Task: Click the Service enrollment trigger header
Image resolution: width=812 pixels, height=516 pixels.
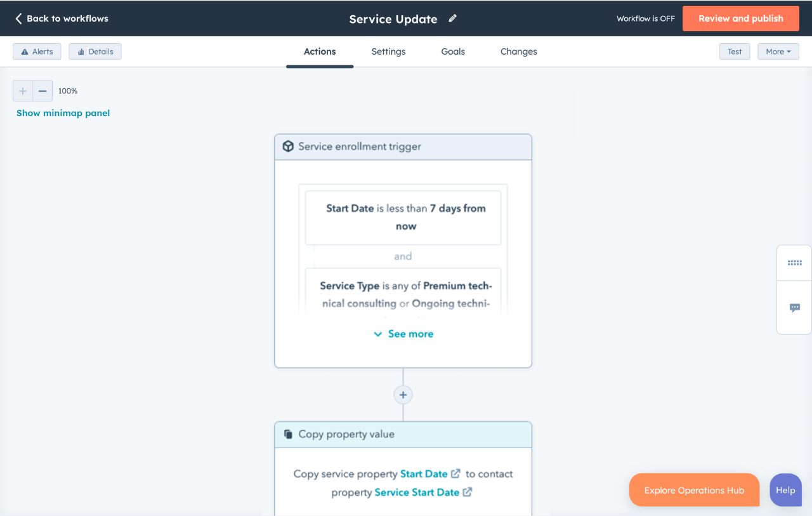Action: pos(403,147)
